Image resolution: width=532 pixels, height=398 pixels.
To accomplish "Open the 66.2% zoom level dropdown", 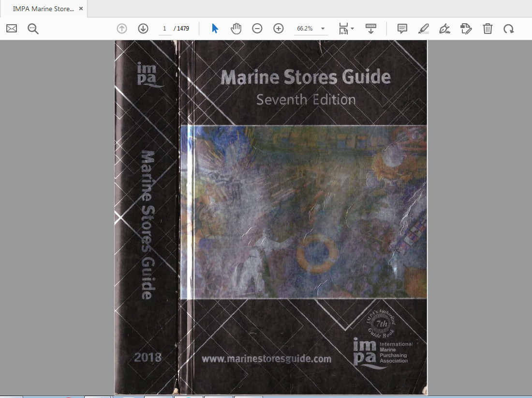I will (x=323, y=29).
